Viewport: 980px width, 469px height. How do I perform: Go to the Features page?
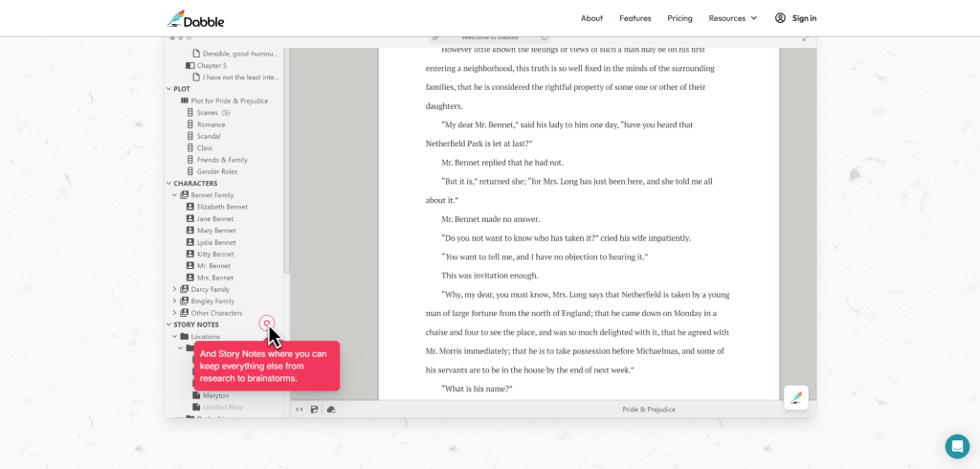click(635, 18)
